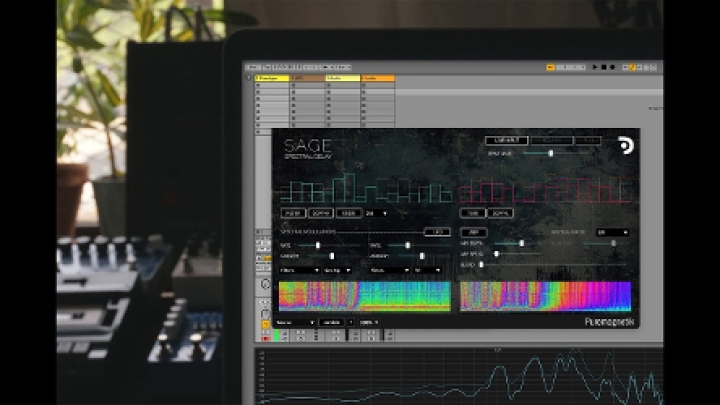Image resolution: width=720 pixels, height=405 pixels.
Task: Open the zoom percentage dropdown in SAGE footer
Action: [x=369, y=323]
